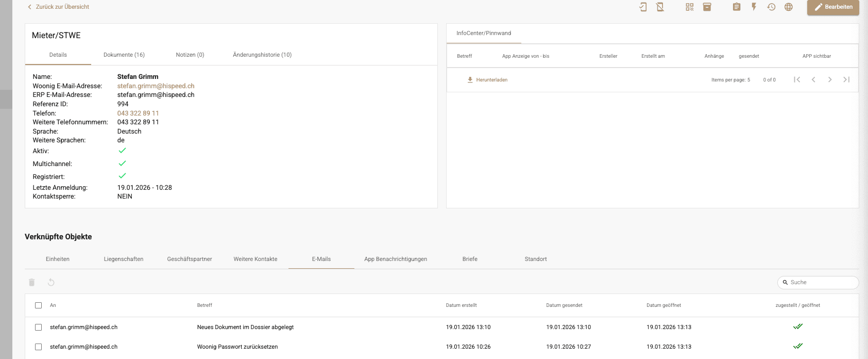Click the globe icon

(789, 7)
